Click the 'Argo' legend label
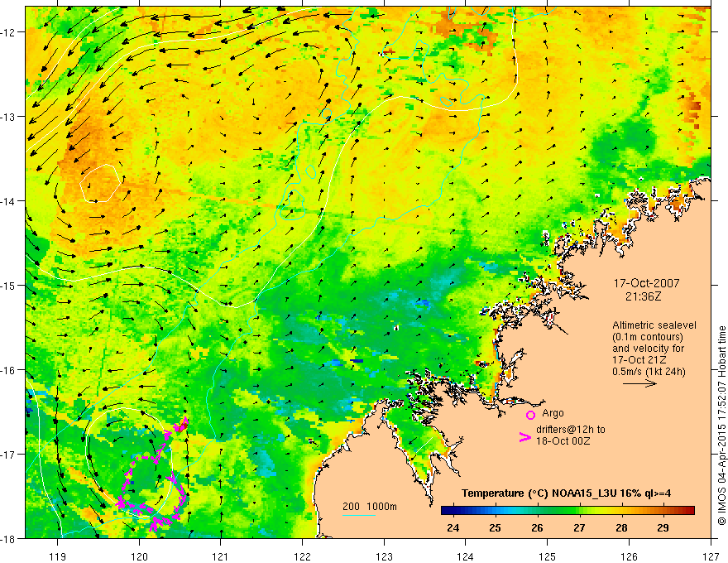 [553, 413]
